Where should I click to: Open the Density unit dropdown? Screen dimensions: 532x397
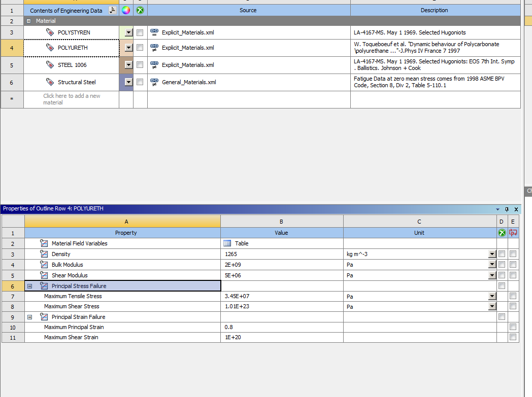coord(491,254)
